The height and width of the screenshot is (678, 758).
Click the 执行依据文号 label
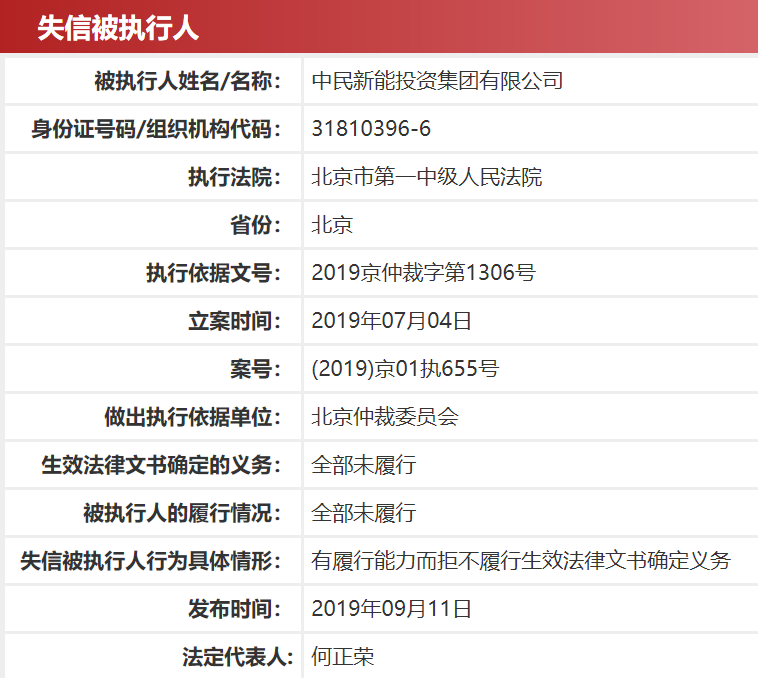pos(214,273)
